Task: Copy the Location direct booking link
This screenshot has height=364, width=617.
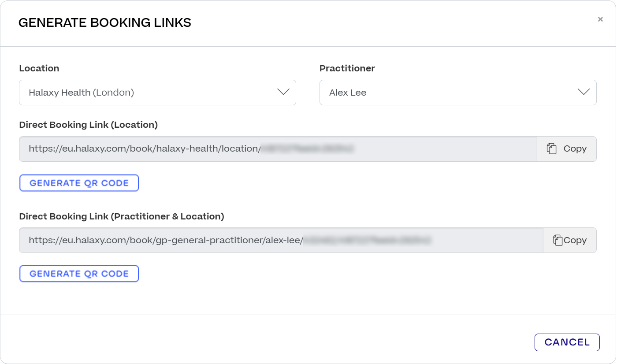Action: [567, 149]
